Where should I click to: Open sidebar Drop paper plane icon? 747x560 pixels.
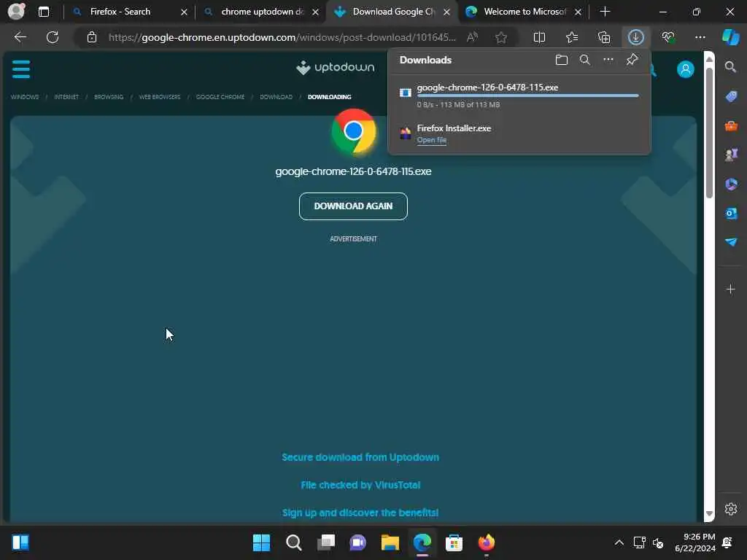coord(731,242)
